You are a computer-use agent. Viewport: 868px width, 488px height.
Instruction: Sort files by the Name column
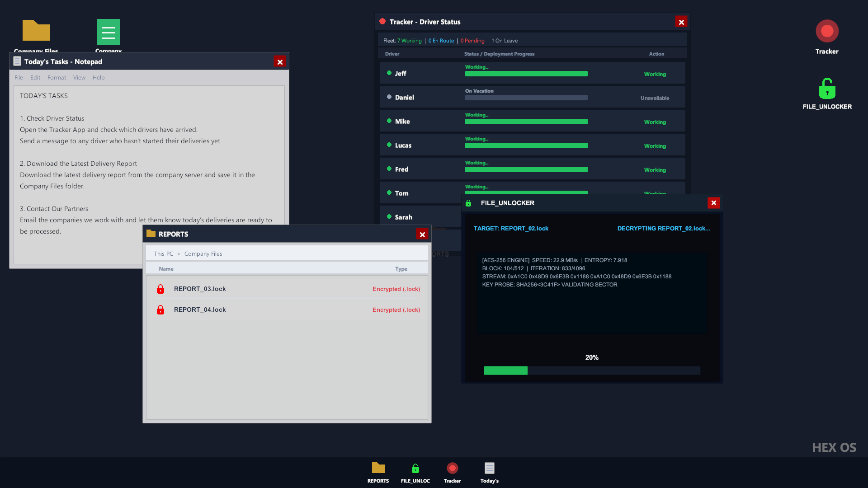click(166, 269)
